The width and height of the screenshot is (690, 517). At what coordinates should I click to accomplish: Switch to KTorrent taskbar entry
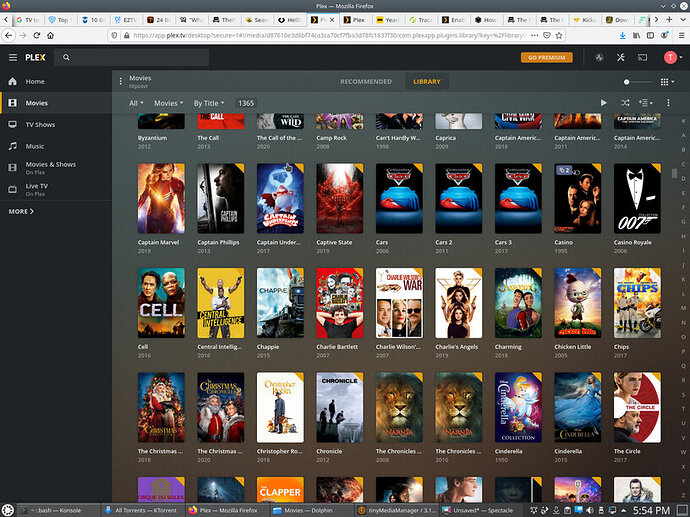pyautogui.click(x=143, y=510)
